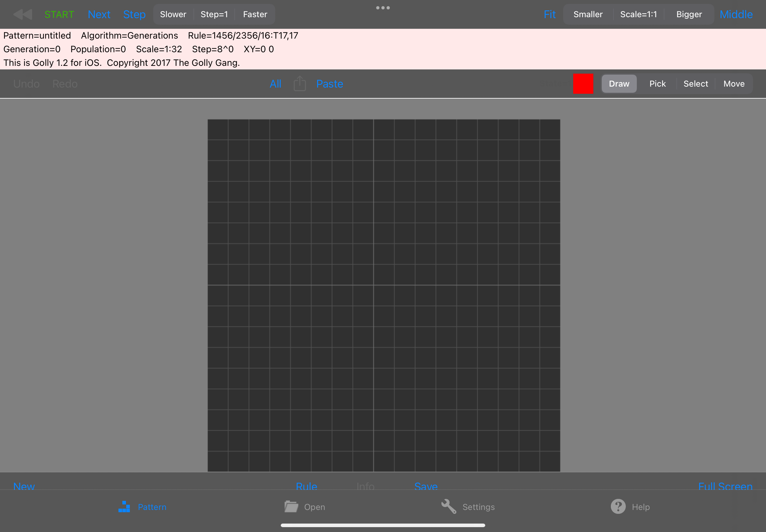Click the 'Generation=0' status text
This screenshot has height=532, width=766.
pos(32,49)
